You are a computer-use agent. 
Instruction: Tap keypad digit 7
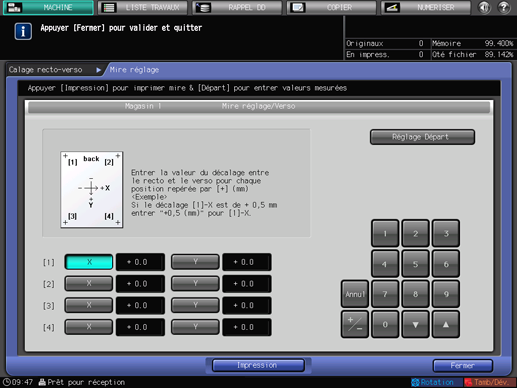click(x=385, y=294)
